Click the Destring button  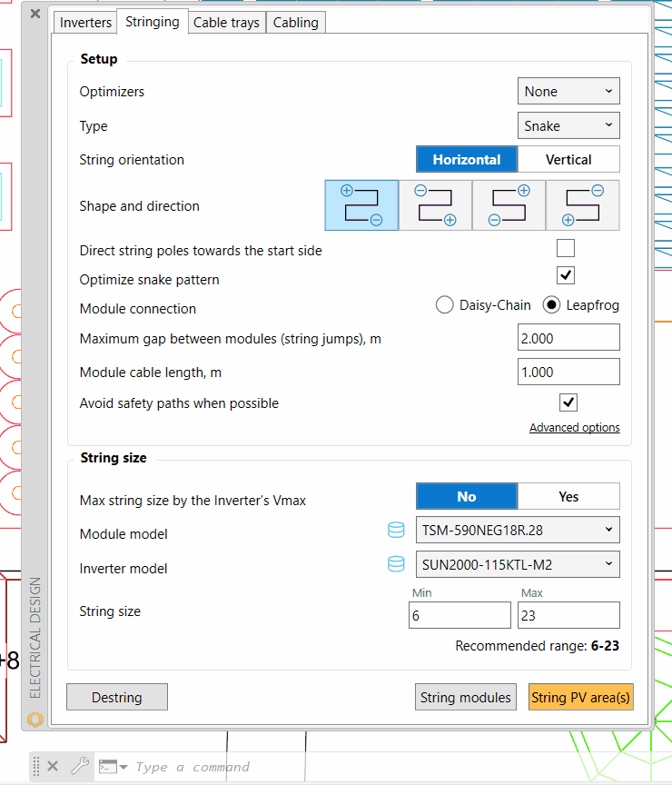117,697
